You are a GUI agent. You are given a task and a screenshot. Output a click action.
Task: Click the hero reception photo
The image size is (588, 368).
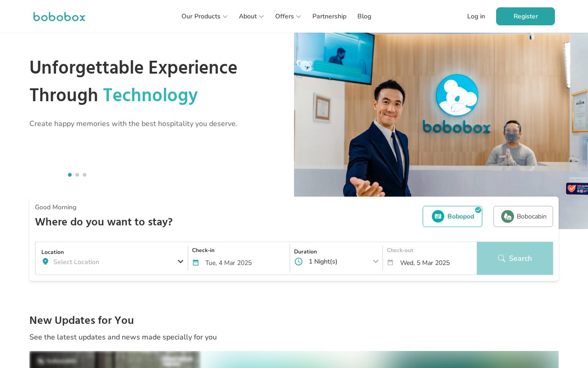(441, 131)
